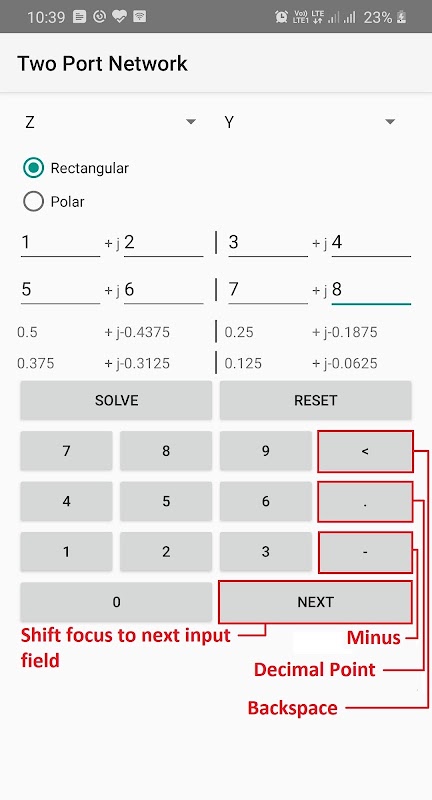The width and height of the screenshot is (432, 800).
Task: Tap the number 0 key
Action: click(116, 602)
